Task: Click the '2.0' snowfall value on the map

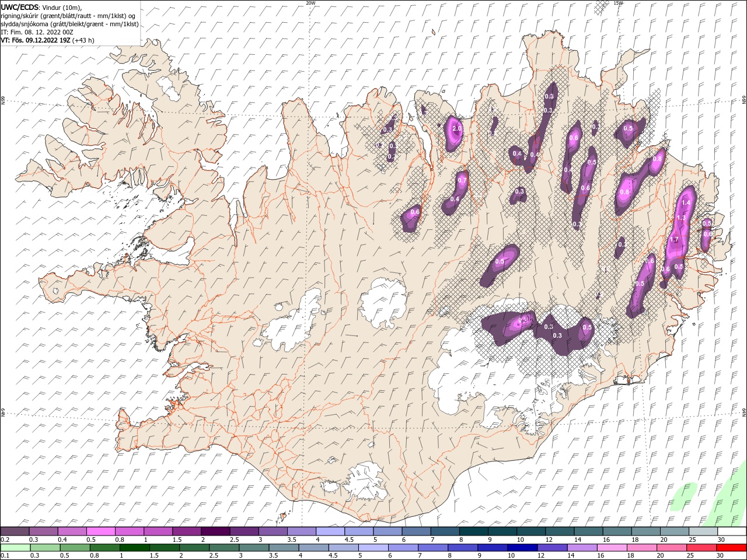Action: pos(457,128)
